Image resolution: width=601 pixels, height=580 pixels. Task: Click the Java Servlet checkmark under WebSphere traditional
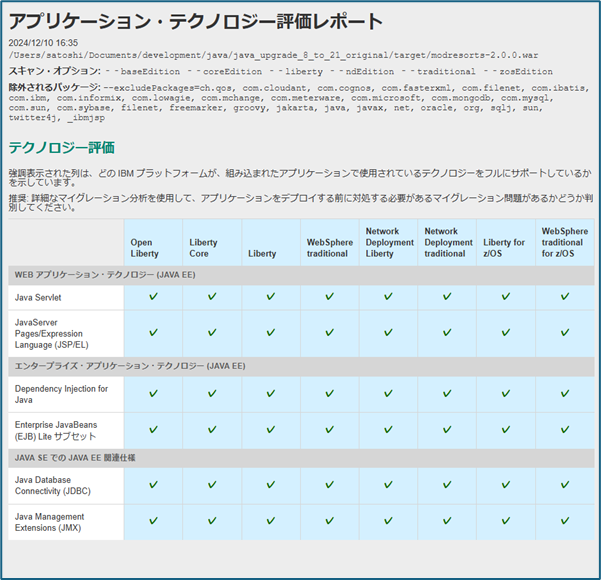[330, 296]
